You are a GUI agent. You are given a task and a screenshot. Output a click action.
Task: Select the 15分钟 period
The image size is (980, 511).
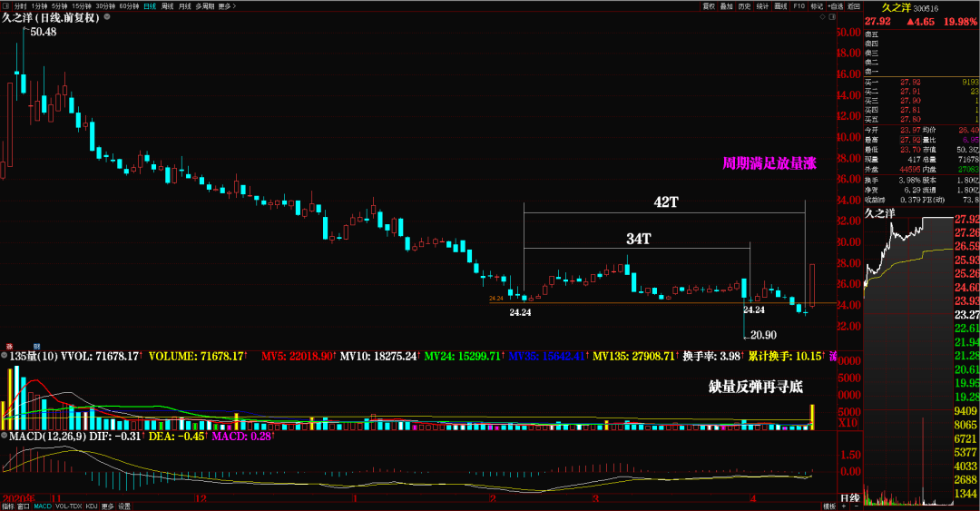(x=82, y=6)
